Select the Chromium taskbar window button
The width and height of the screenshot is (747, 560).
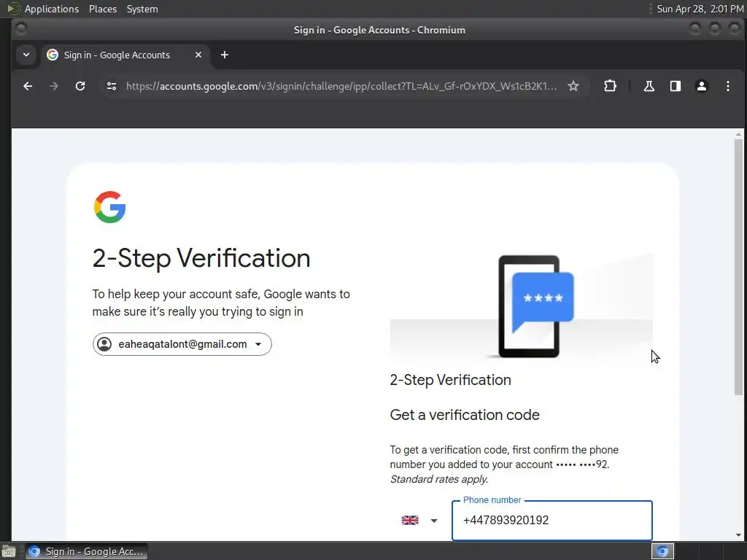(87, 551)
